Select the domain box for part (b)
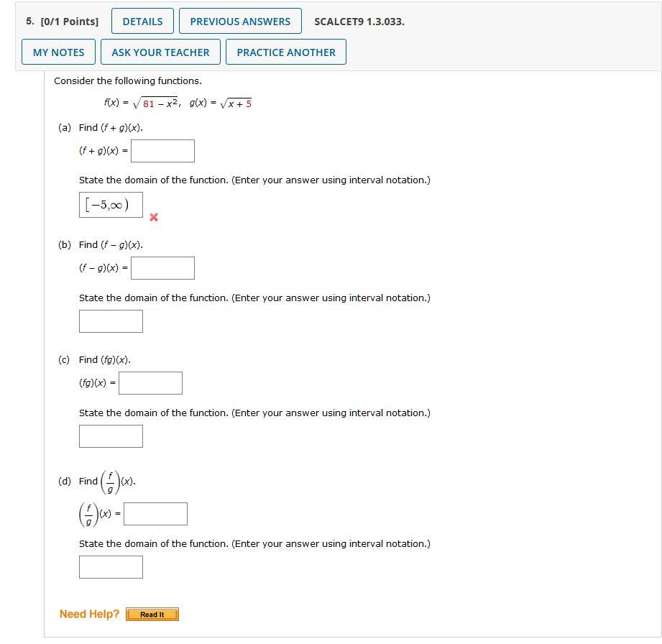 [x=111, y=321]
